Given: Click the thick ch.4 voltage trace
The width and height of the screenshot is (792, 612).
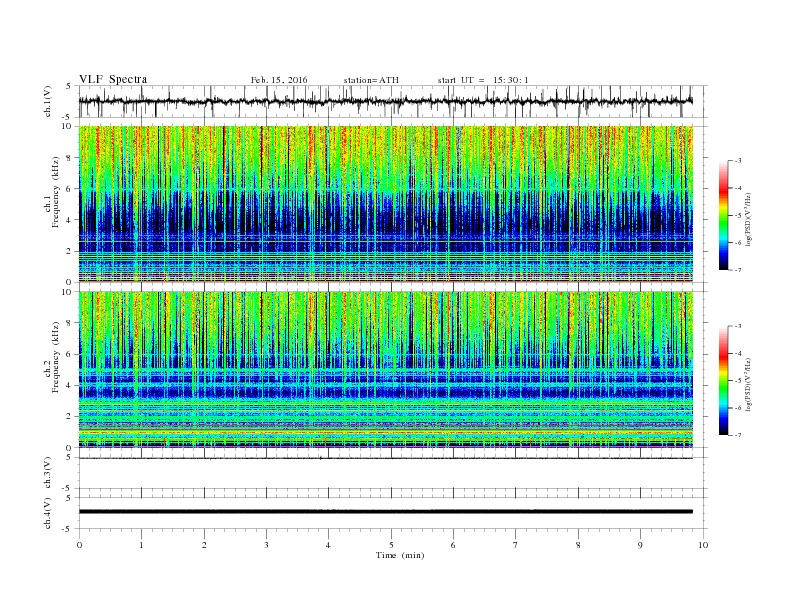Looking at the screenshot, I should pyautogui.click(x=385, y=512).
